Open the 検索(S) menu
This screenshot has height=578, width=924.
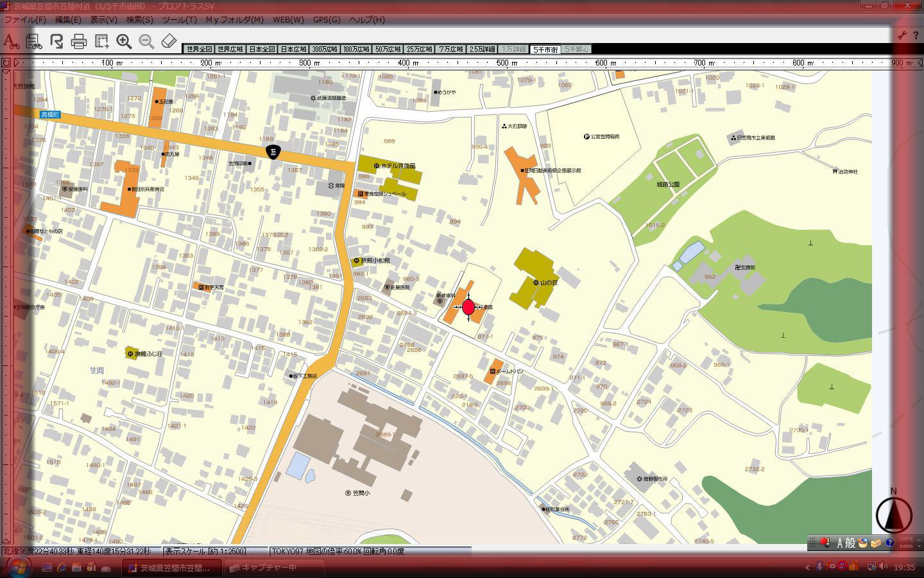tap(139, 20)
